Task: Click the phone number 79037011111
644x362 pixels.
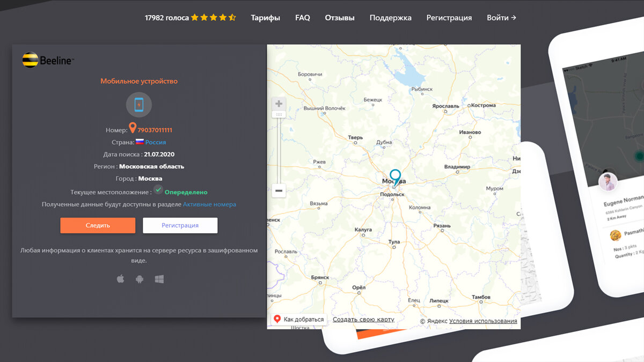Action: [x=155, y=130]
